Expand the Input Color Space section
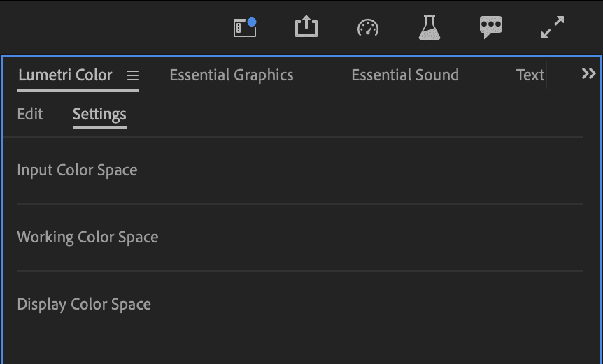This screenshot has width=603, height=364. pyautogui.click(x=77, y=170)
